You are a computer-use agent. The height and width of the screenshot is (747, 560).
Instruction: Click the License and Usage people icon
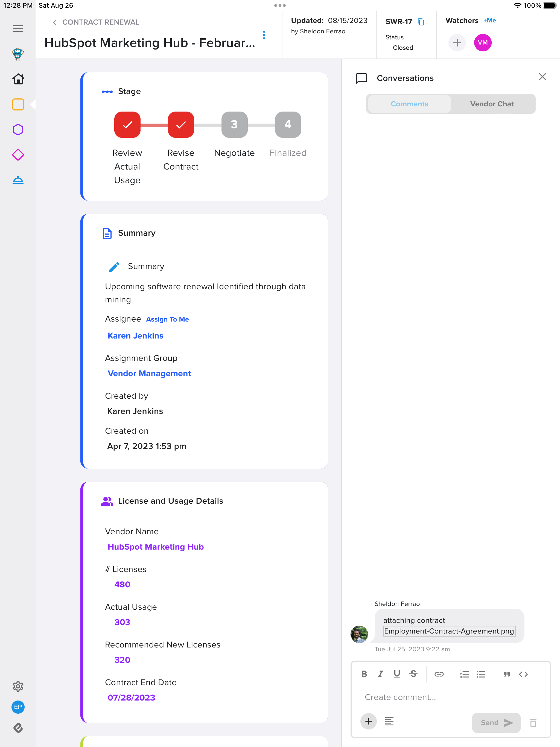(x=107, y=501)
